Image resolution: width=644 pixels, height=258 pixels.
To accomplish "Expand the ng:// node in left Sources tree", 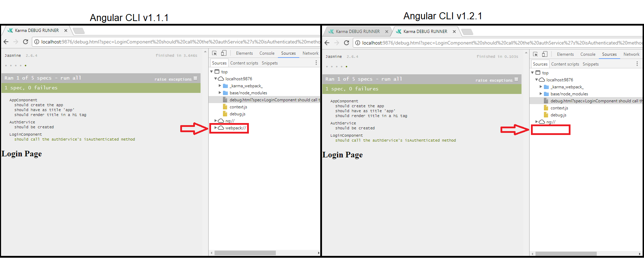I will click(216, 121).
